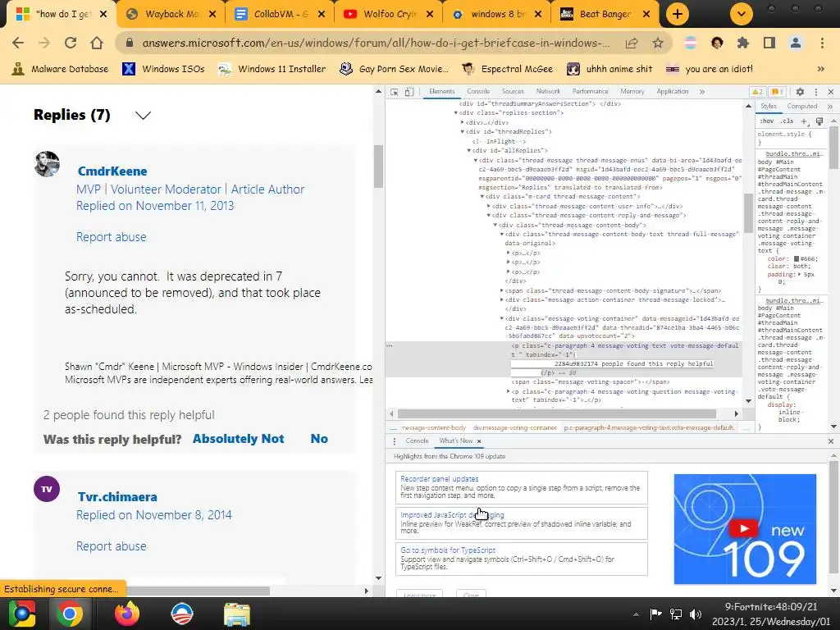Show more DevTools tabs
Screen dimensions: 840x630
[702, 92]
